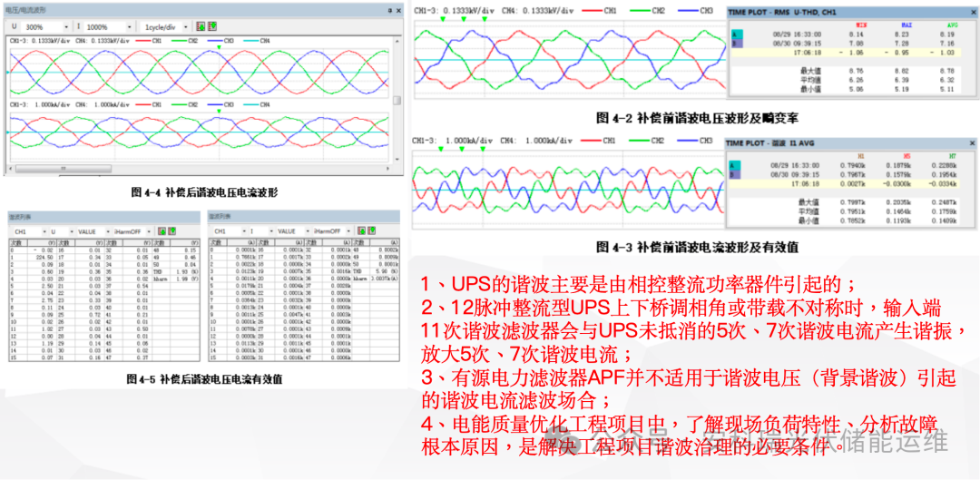Screen dimensions: 980x480
Task: Click caption 图 4-3 补偿前谐波电流波形及有效值
Action: click(x=697, y=248)
